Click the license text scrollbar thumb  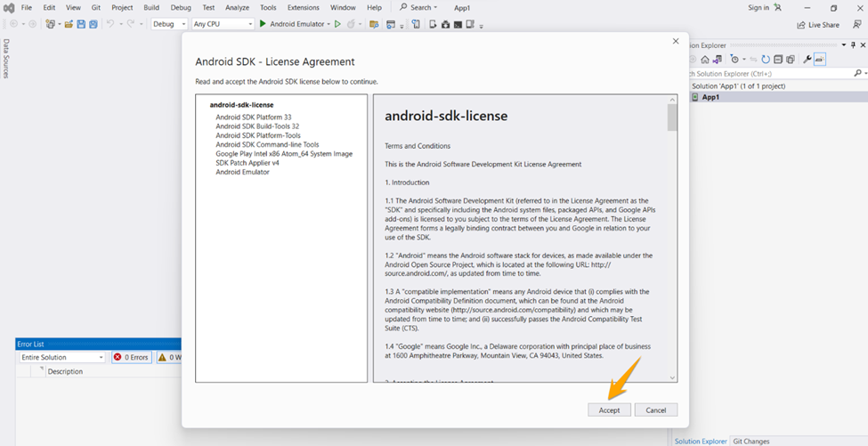point(672,118)
